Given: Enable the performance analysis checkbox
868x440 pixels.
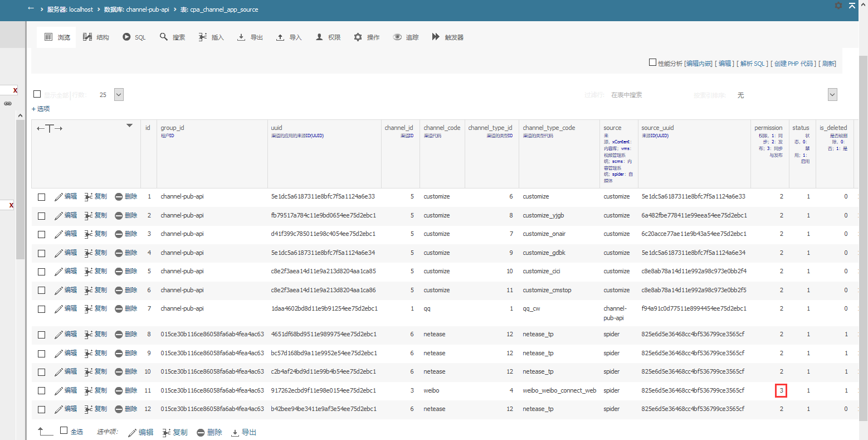Looking at the screenshot, I should click(652, 62).
